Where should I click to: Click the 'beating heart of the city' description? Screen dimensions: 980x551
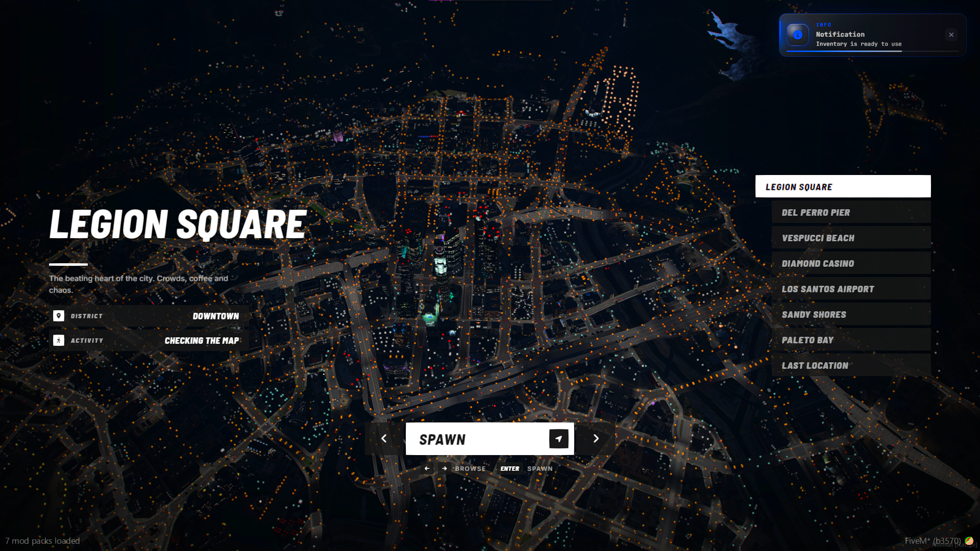[138, 284]
